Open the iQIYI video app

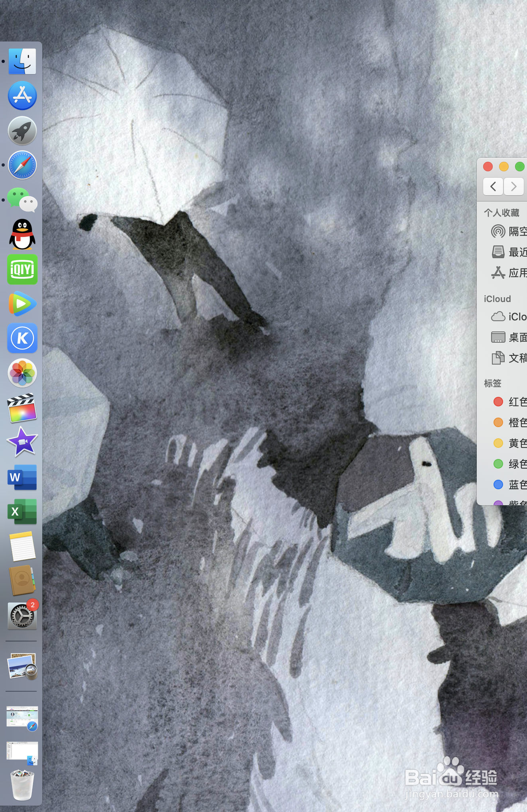22,269
